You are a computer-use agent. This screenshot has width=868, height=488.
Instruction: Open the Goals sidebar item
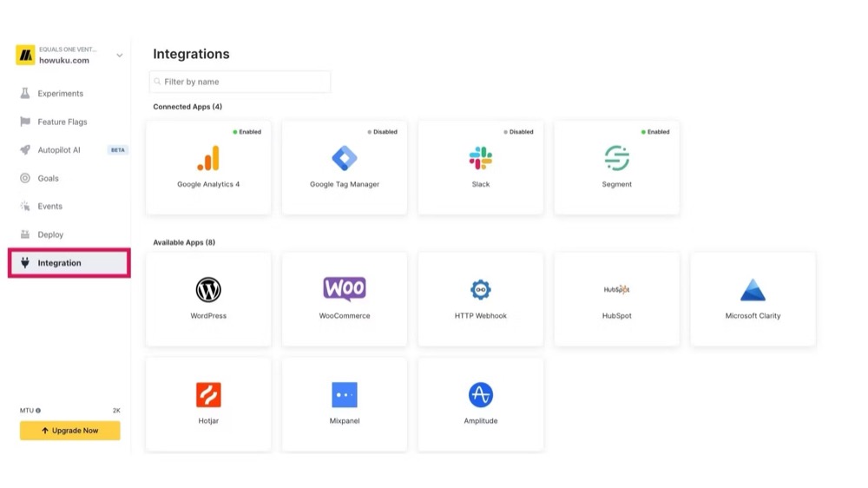click(48, 179)
